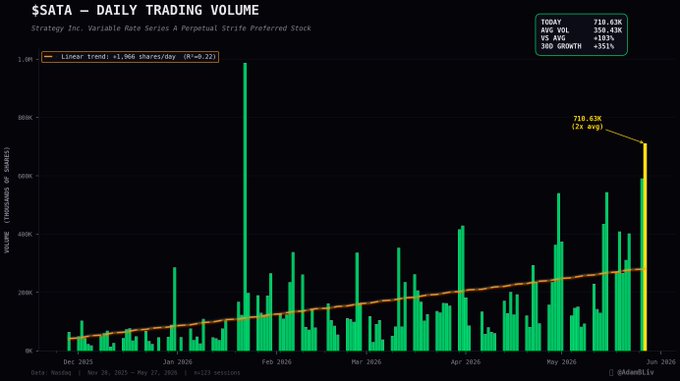Click the 30D GROWTH +351% stat row
This screenshot has width=680, height=381.
577,46
